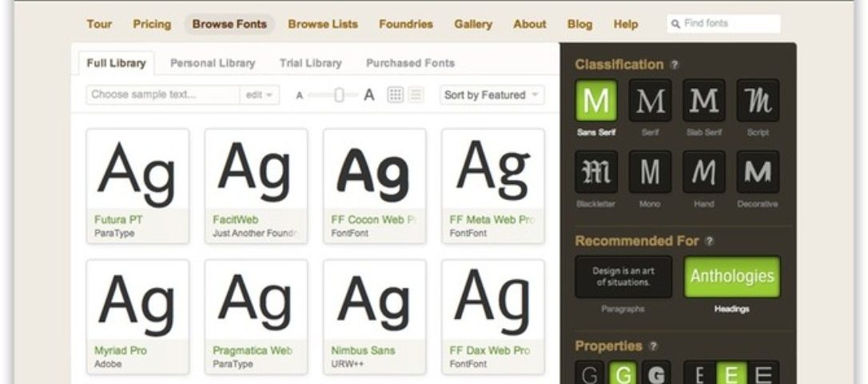
Task: Pick the Hand classification
Action: 703,172
